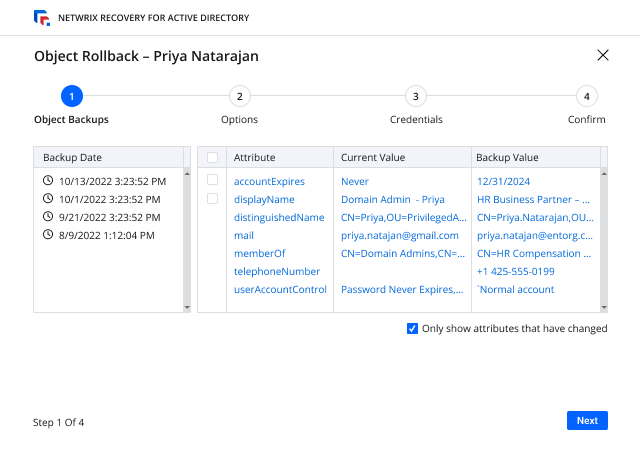640x450 pixels.
Task: Jump to step 3 Credentials circle
Action: tap(416, 96)
